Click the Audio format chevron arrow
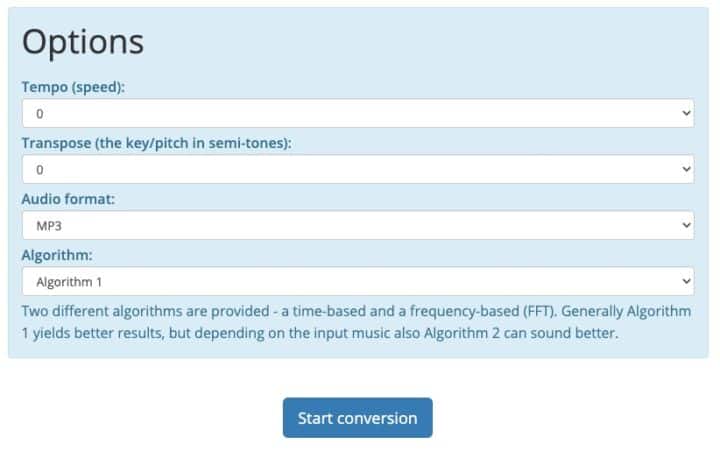Viewport: 720px width, 451px height. coord(686,225)
